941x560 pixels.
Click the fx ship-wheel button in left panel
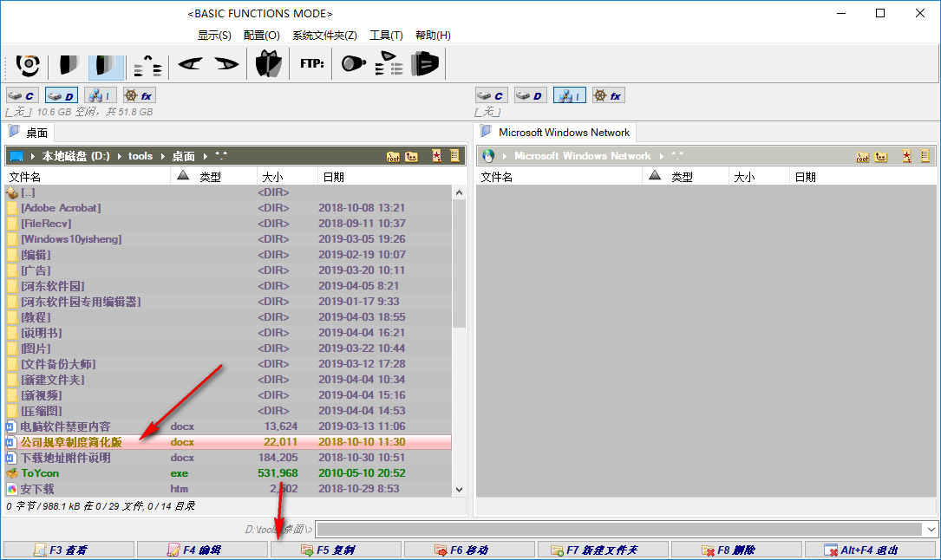(140, 95)
